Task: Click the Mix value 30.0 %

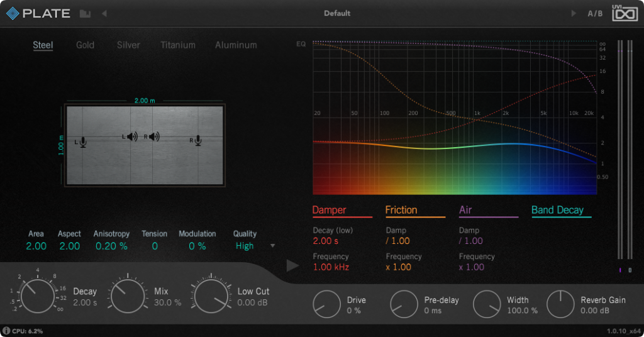Action: pyautogui.click(x=167, y=303)
